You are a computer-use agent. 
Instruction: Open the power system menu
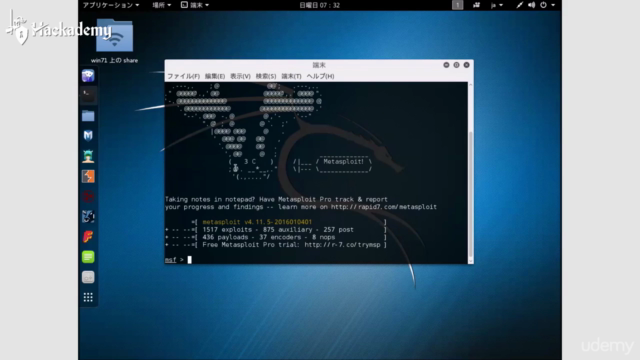tap(547, 5)
